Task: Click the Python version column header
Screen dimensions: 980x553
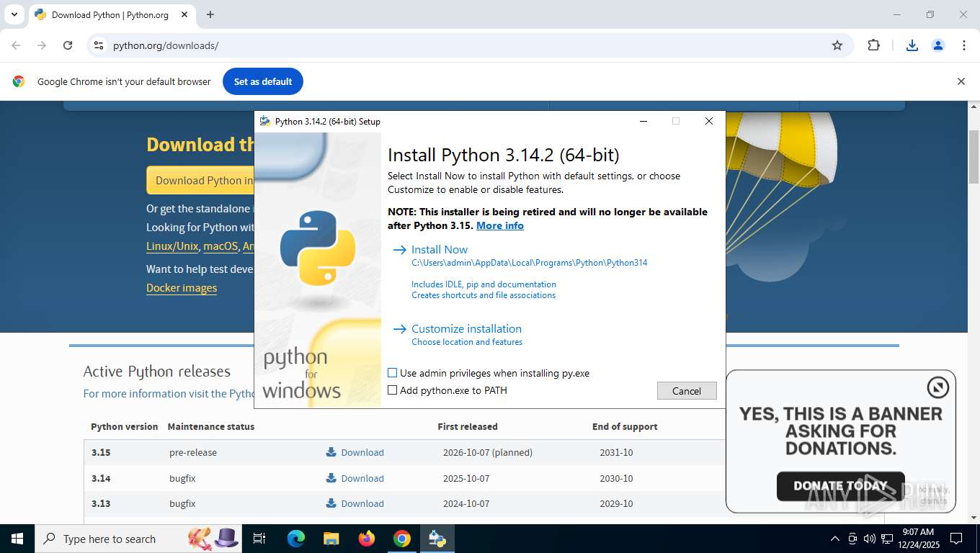Action: tap(124, 426)
